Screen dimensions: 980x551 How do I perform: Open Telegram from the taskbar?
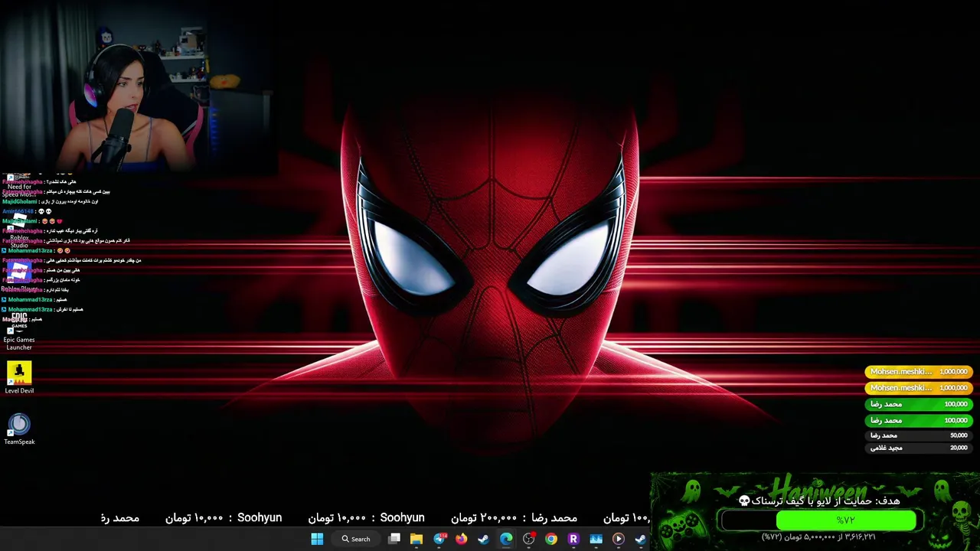pos(439,539)
